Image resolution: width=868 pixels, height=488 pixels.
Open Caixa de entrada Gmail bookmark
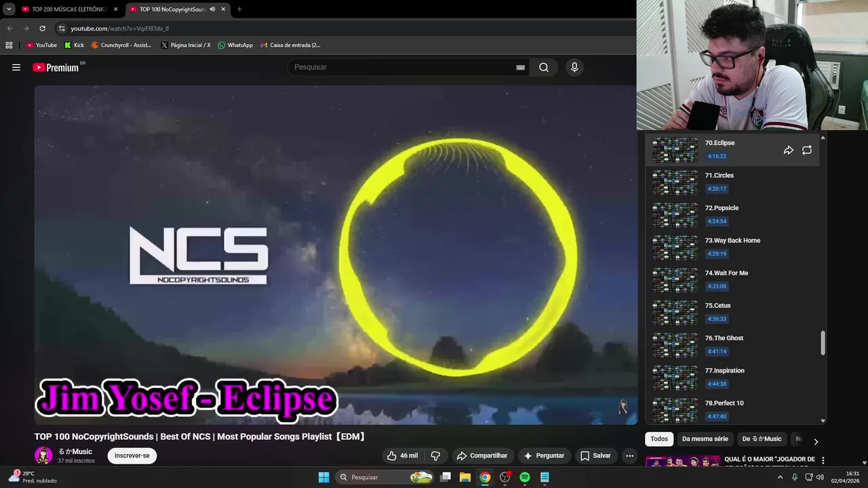tap(290, 45)
